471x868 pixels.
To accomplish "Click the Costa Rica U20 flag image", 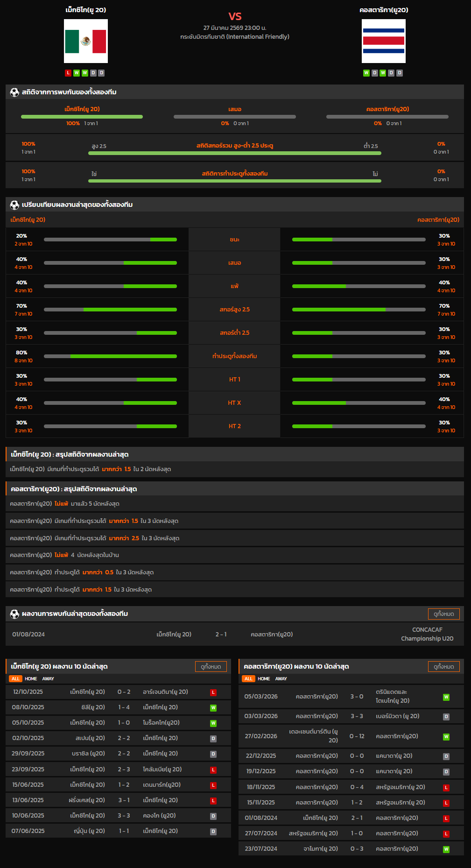I will [x=383, y=41].
